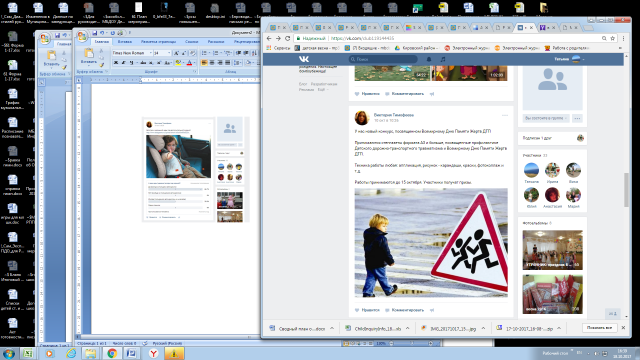This screenshot has width=640, height=360.
Task: Open Yandex browser from the taskbar
Action: tap(154, 353)
